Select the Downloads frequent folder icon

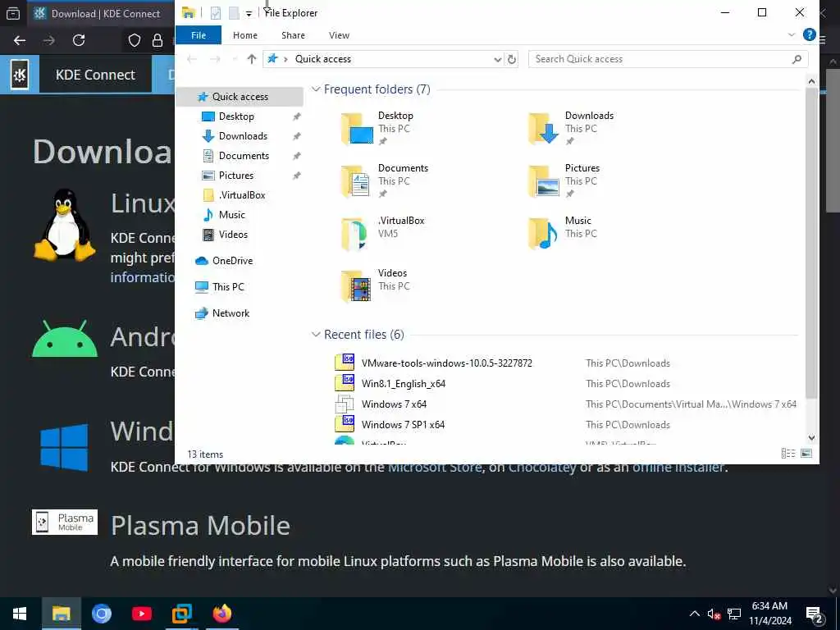tap(543, 129)
